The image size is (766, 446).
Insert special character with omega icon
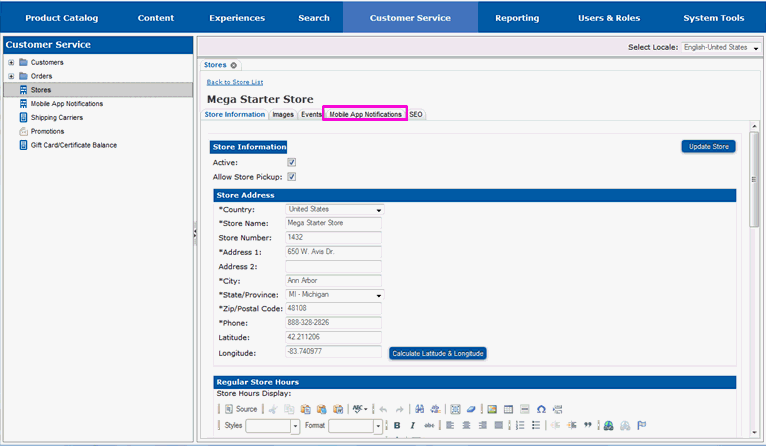tap(541, 409)
